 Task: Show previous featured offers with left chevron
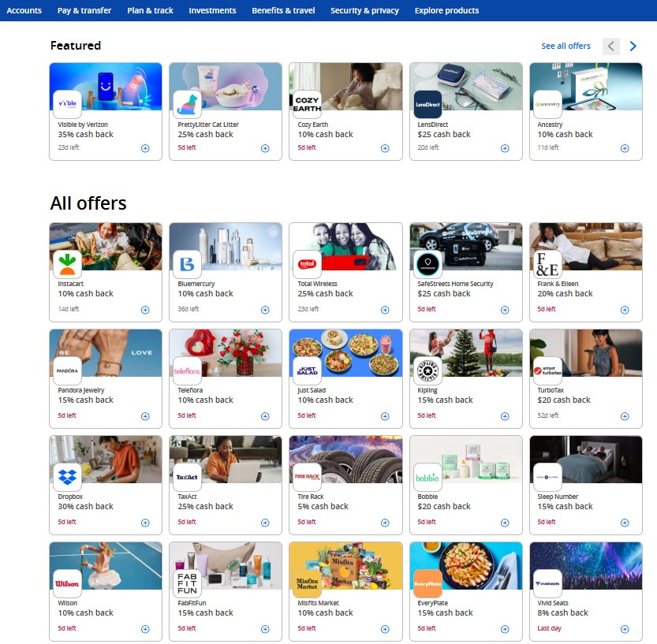611,46
